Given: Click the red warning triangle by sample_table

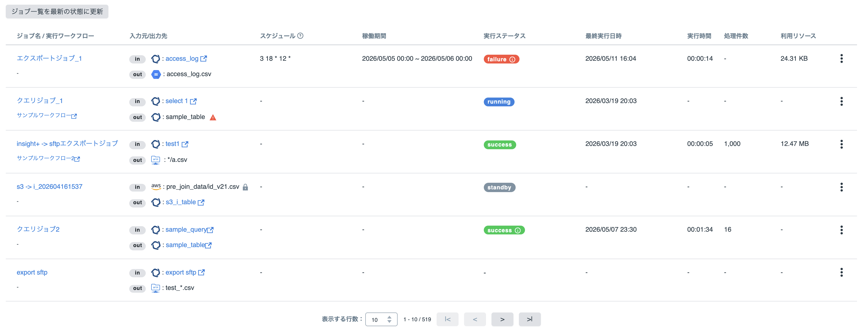Looking at the screenshot, I should tap(213, 117).
